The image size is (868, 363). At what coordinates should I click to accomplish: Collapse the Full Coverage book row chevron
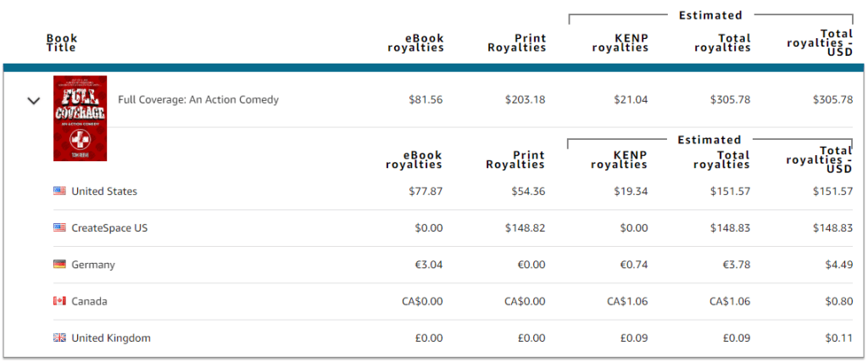click(34, 100)
